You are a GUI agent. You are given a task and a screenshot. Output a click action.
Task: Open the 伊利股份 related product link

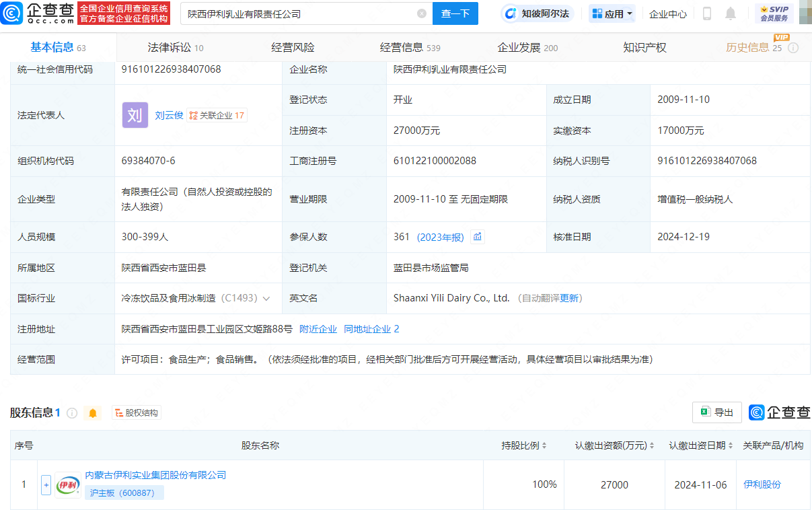762,484
